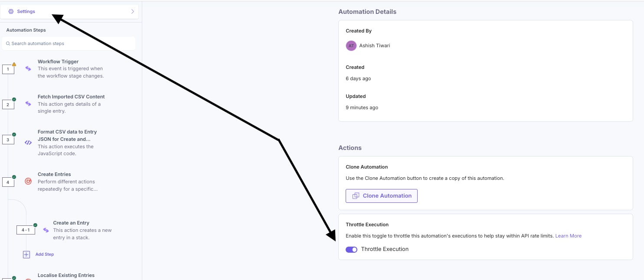
Task: Select step number 1 box
Action: 8,69
